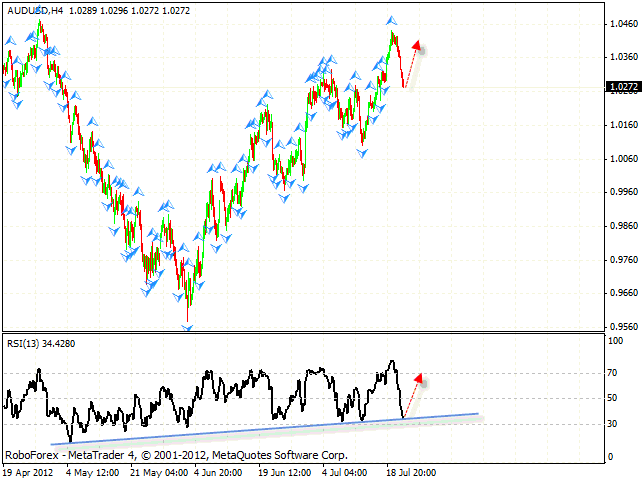Select the blue RSI support trendline
642x480 pixels.
point(260,427)
